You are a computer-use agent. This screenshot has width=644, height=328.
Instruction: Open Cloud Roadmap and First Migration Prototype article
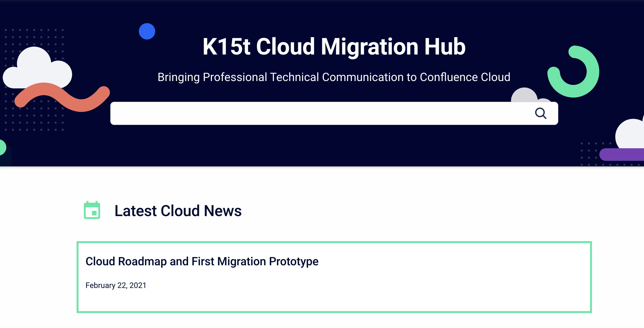[x=202, y=261]
